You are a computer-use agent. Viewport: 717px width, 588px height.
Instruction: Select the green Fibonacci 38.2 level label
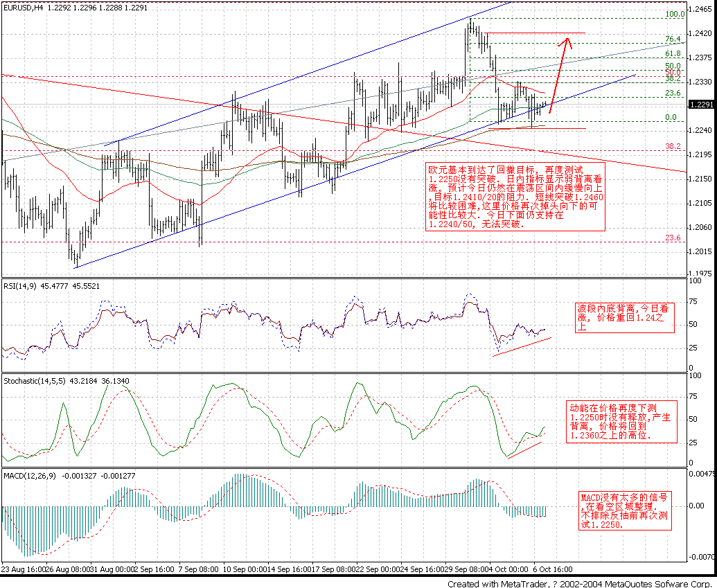[673, 79]
